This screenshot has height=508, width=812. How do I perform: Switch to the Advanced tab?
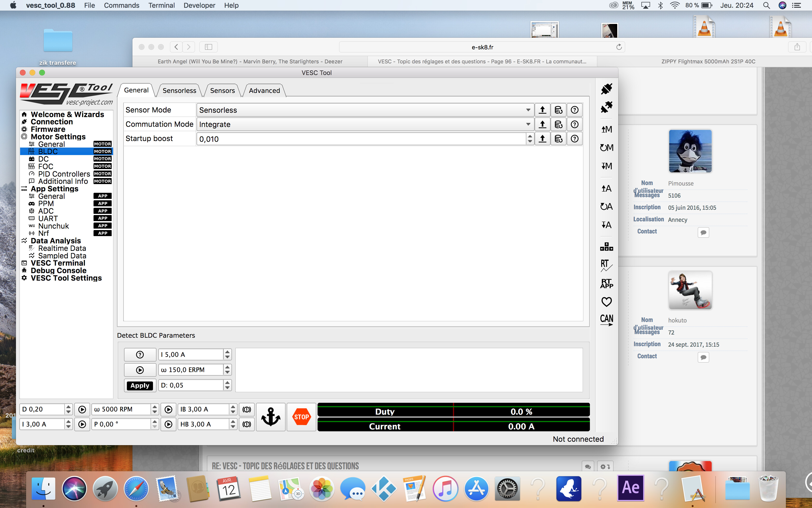(x=264, y=91)
